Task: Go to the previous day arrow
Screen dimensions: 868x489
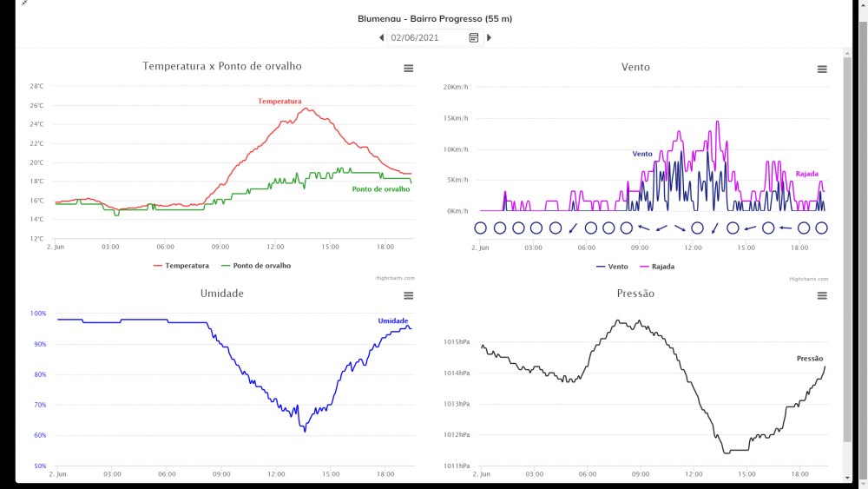Action: [381, 37]
